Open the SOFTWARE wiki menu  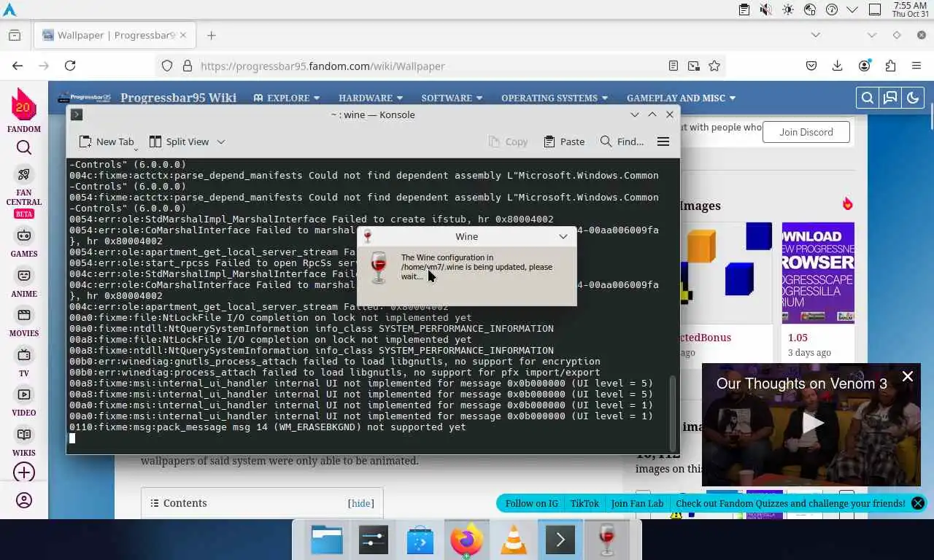(452, 98)
